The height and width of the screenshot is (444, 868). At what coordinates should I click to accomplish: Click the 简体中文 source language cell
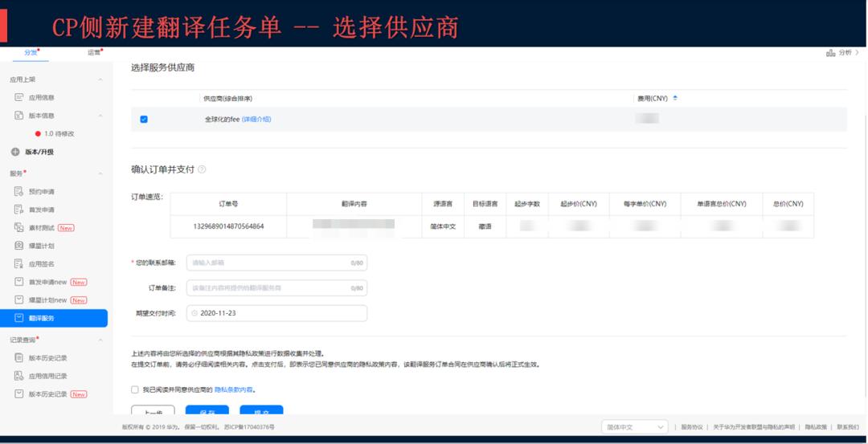point(443,226)
